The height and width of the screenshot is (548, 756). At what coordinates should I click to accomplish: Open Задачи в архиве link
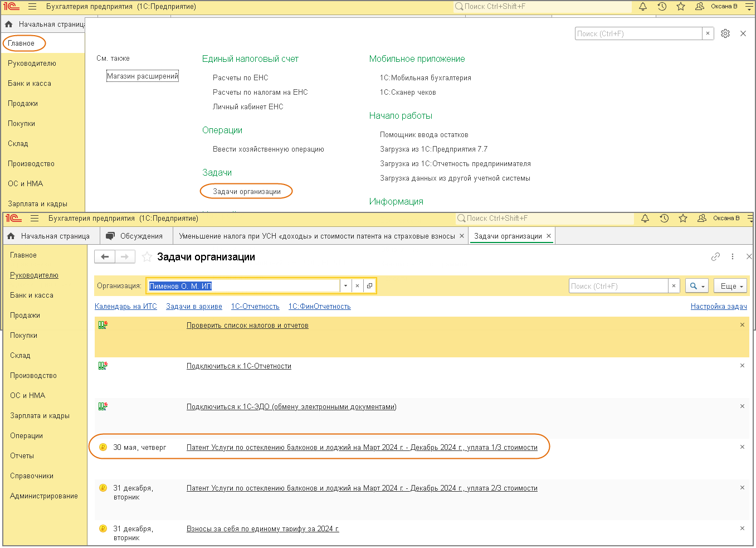click(194, 306)
